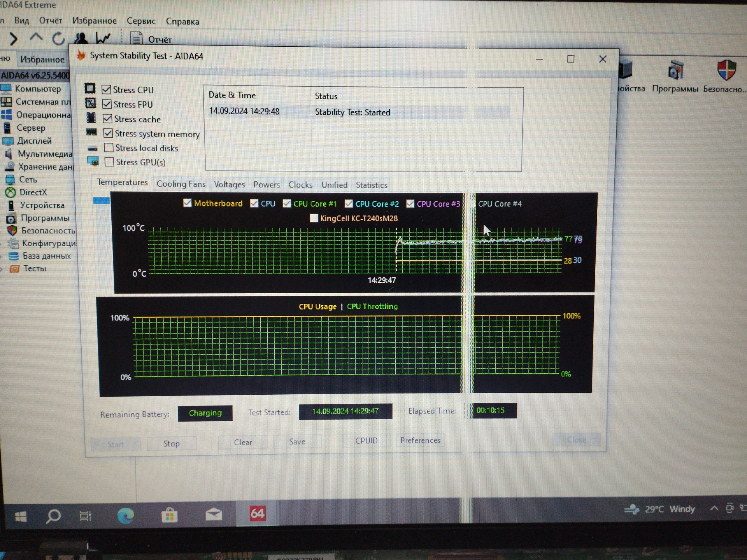Image resolution: width=747 pixels, height=560 pixels.
Task: Select the База данных tree item
Action: point(40,255)
